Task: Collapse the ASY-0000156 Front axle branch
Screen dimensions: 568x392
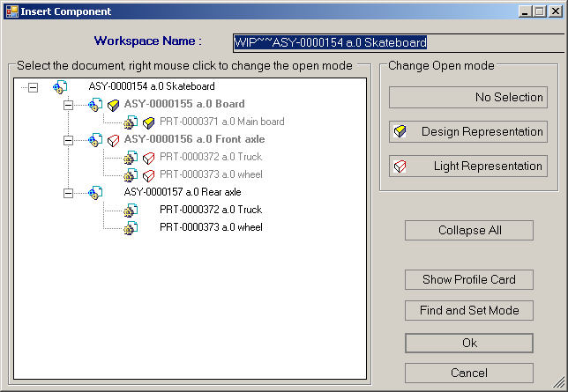Action: [x=69, y=140]
